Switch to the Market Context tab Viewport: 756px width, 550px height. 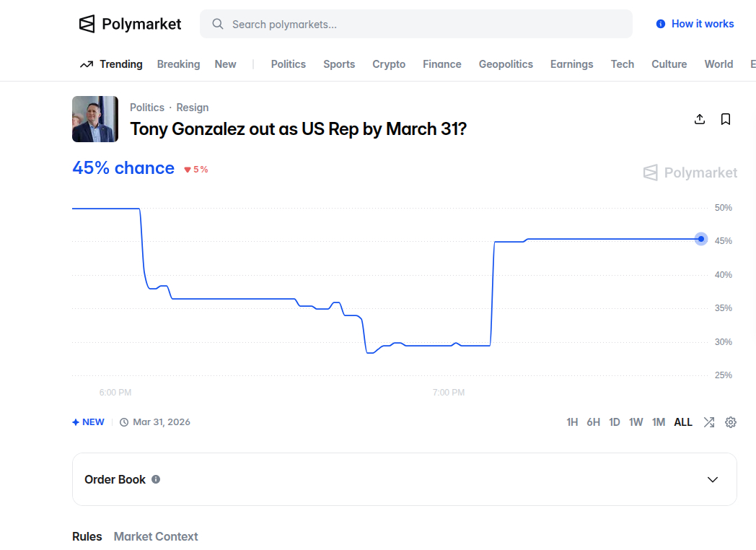[x=156, y=536]
